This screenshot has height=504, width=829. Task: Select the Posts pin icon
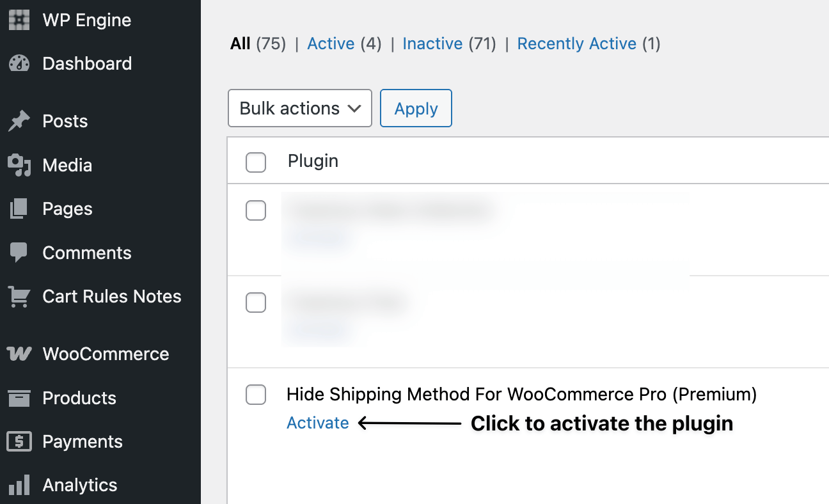[x=19, y=120]
